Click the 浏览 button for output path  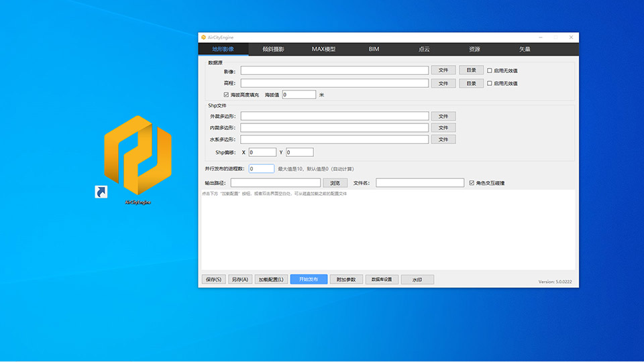point(335,183)
